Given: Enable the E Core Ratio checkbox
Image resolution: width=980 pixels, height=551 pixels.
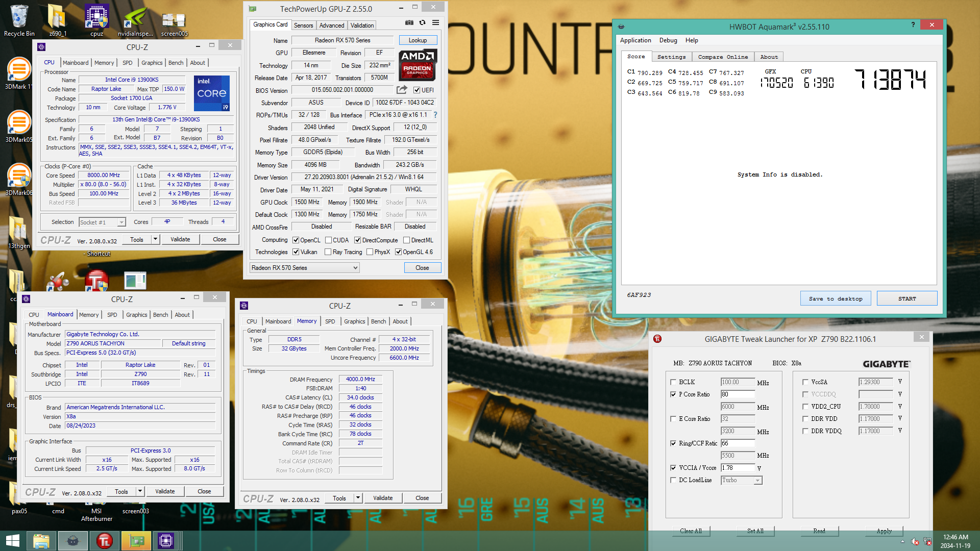Looking at the screenshot, I should pos(673,419).
